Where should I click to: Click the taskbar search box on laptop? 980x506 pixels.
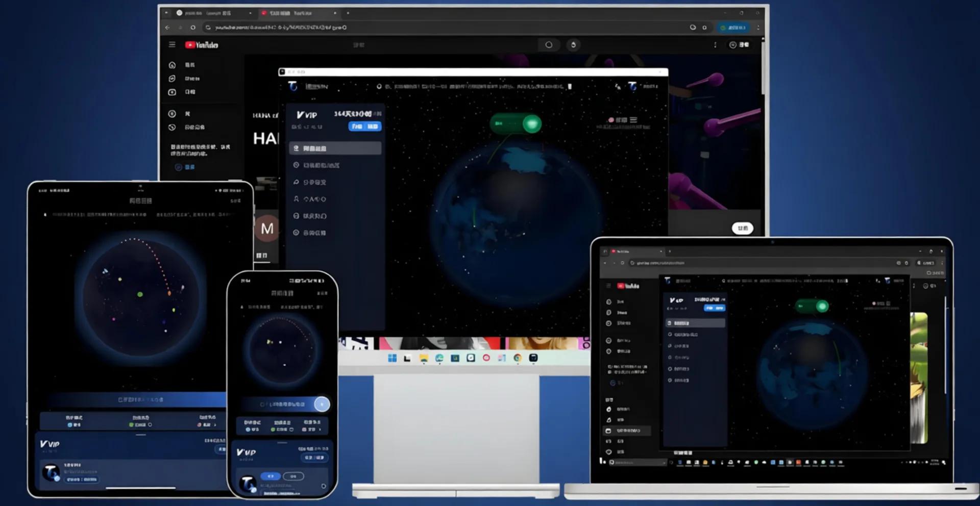[638, 462]
